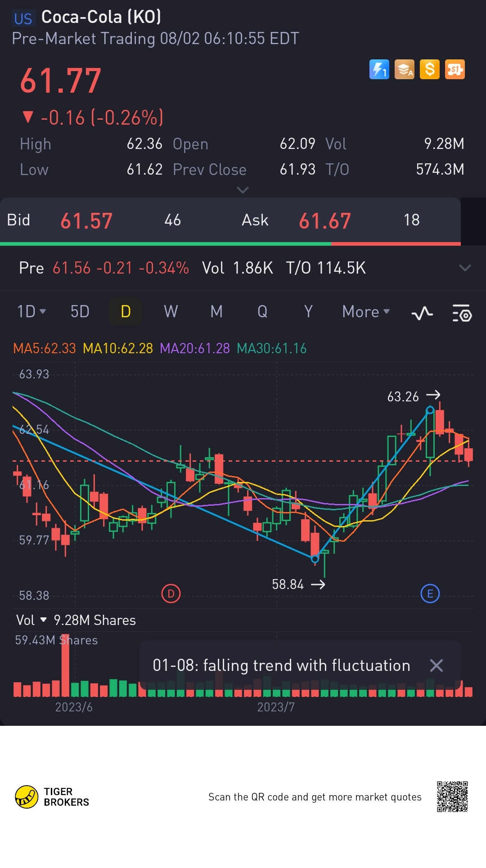Screen dimensions: 486x868
Task: Tap the ask size 18
Action: coord(412,220)
